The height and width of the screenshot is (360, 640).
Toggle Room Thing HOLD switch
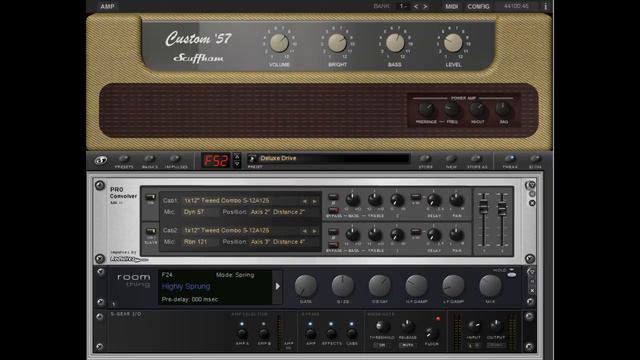click(511, 275)
